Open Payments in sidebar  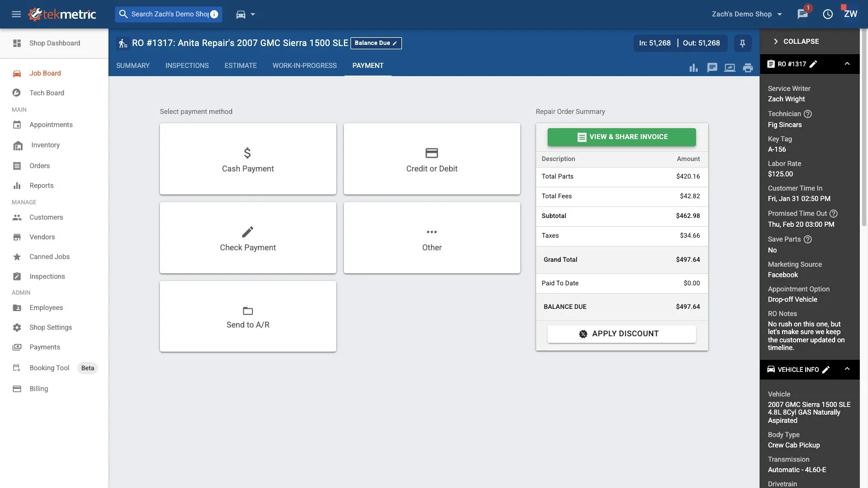[x=54, y=347]
